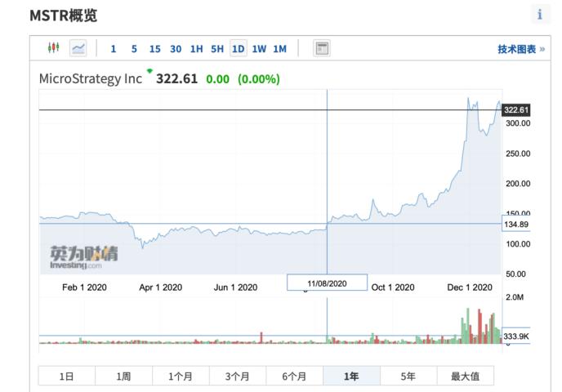Open the 技术图表 link
The height and width of the screenshot is (392, 562).
(521, 49)
